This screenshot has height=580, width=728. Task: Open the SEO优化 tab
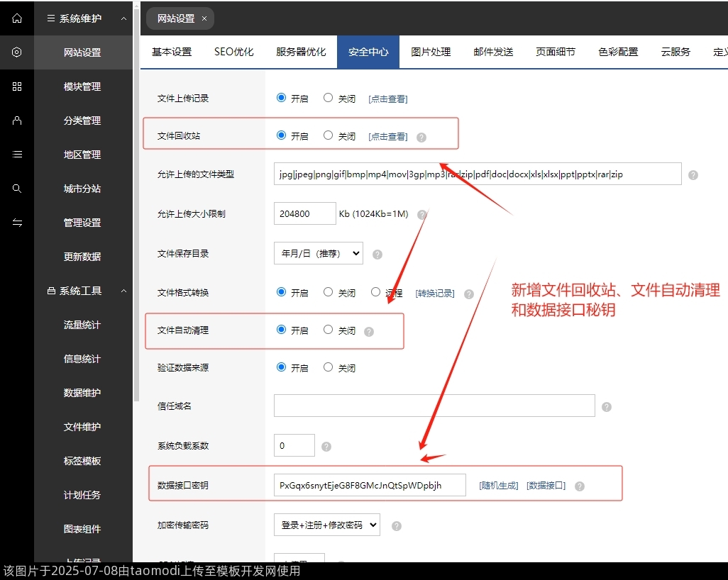(234, 51)
